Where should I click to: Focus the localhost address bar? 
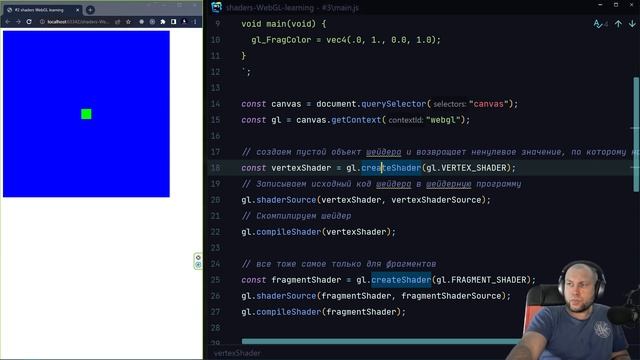(x=78, y=22)
